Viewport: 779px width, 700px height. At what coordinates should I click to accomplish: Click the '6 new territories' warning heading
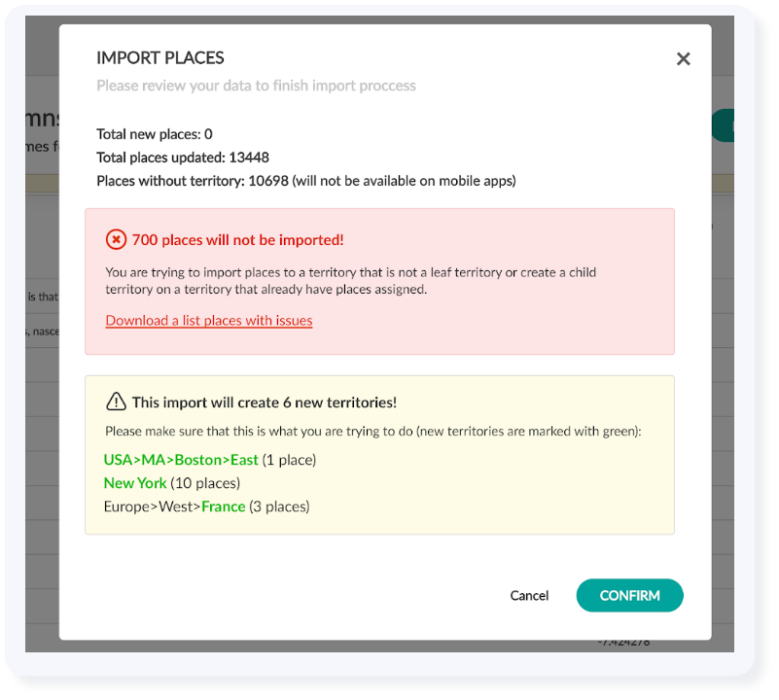265,402
